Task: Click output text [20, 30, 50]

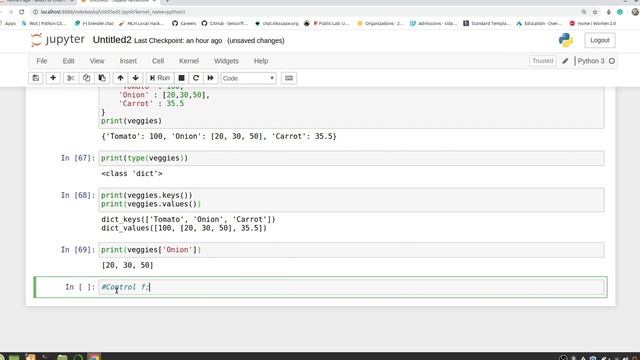Action: (127, 265)
